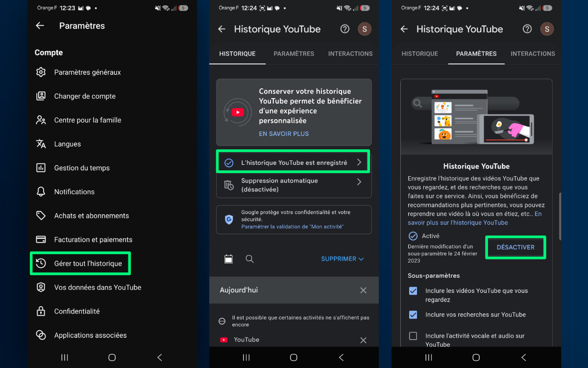Tap account avatar S on right screen

coord(546,29)
